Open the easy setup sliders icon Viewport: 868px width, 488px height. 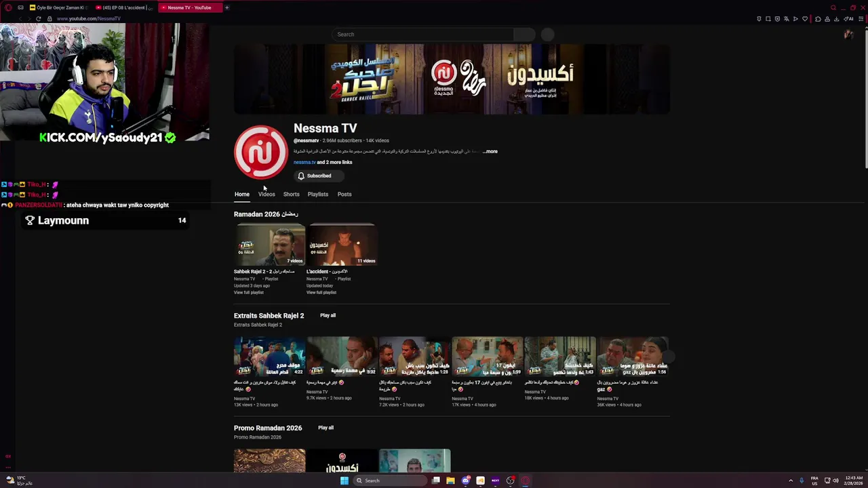click(861, 19)
